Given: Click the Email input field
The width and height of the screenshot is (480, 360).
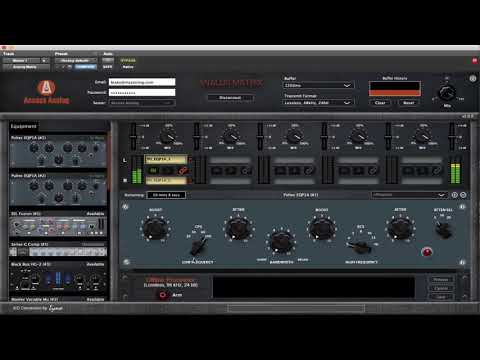Looking at the screenshot, I should pyautogui.click(x=142, y=82).
